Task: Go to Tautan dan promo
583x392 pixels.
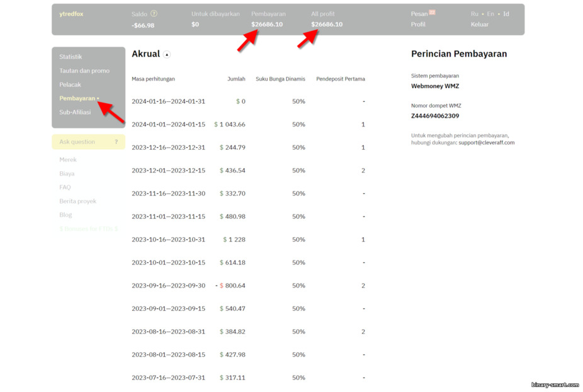Action: (84, 70)
